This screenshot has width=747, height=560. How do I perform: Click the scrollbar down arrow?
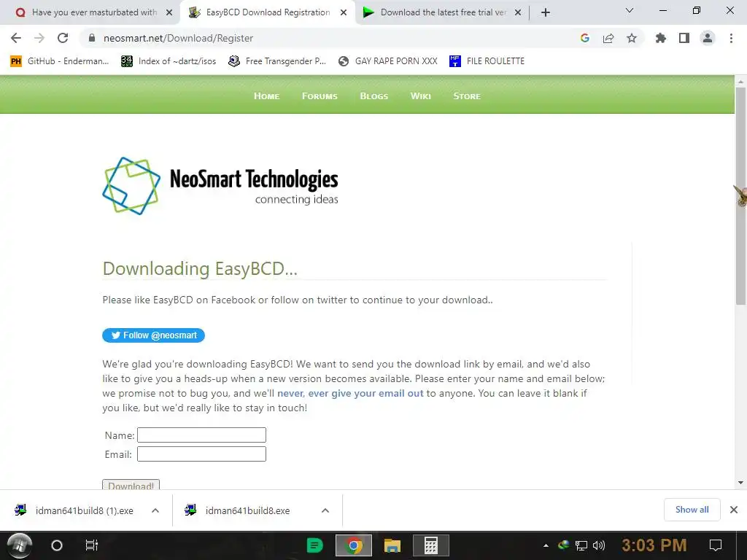(x=740, y=483)
